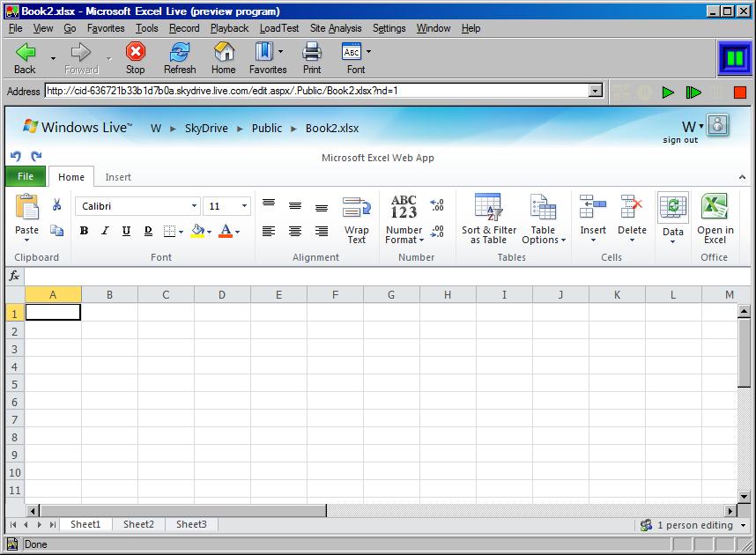Click Sort & Filter as Table
Viewport: 756px width, 555px height.
coord(489,219)
